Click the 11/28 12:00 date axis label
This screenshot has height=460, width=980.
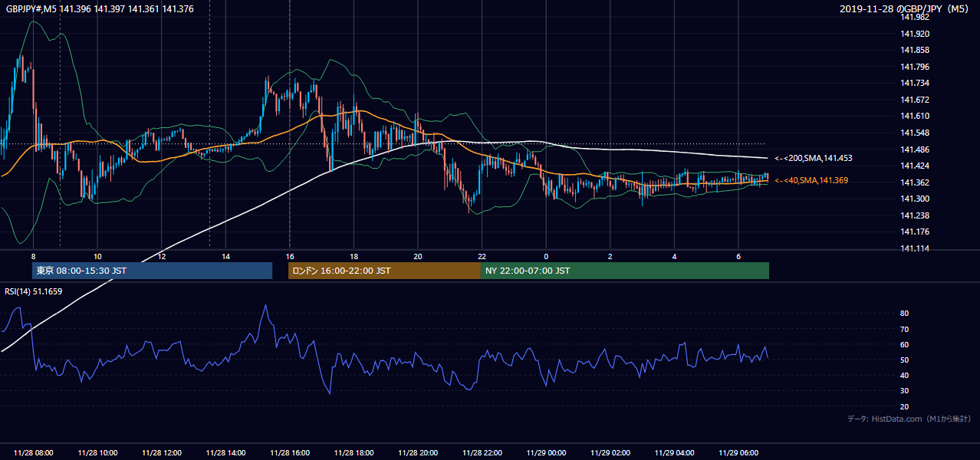(x=161, y=453)
